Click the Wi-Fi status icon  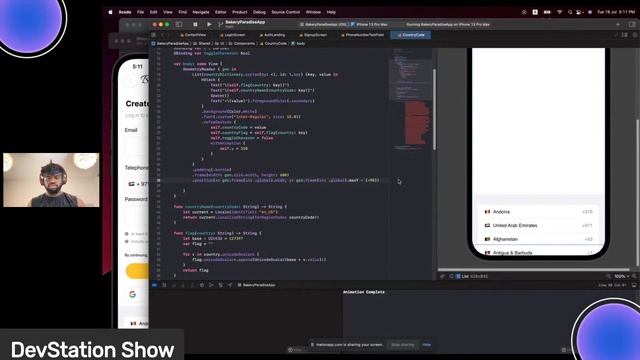560,12
